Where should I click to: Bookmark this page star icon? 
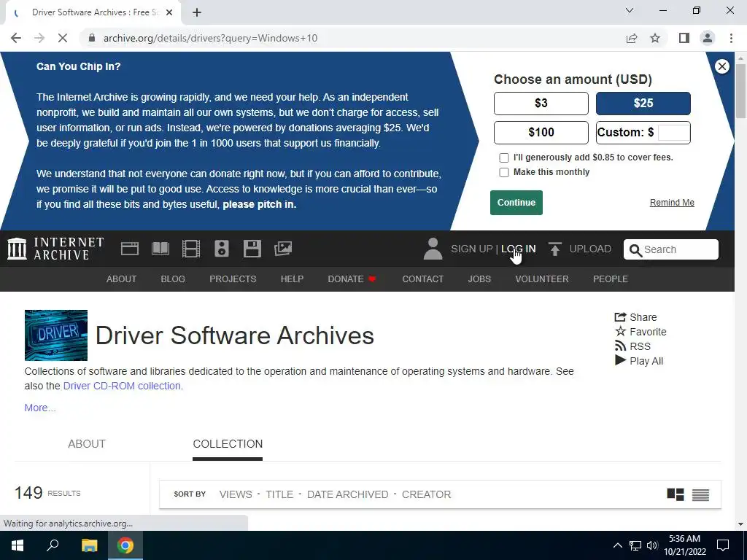click(655, 38)
